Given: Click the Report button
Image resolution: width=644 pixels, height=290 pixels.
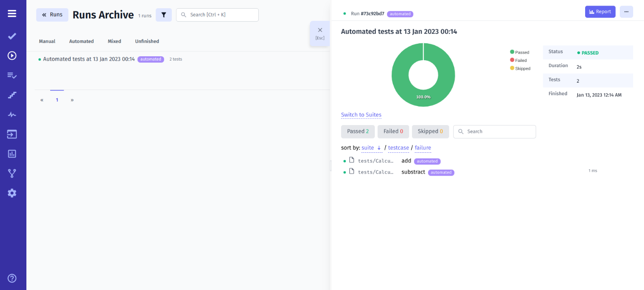Looking at the screenshot, I should (x=600, y=12).
